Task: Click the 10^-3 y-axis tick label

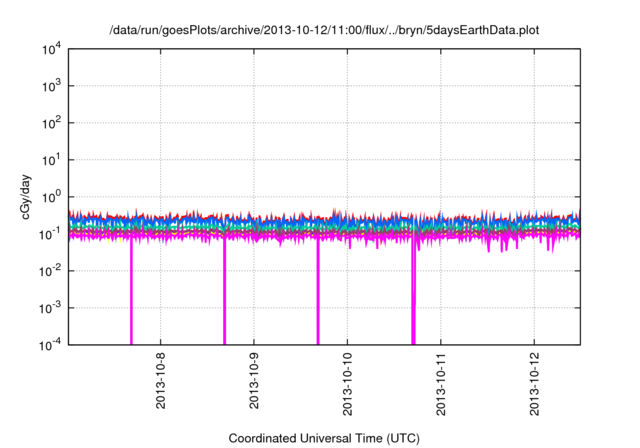Action: 51,308
